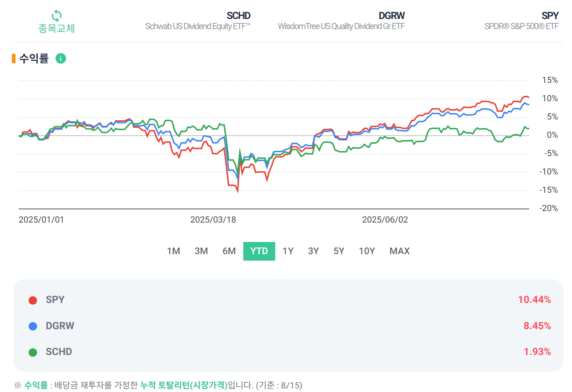Click SCHD label in the legend
This screenshot has width=572, height=392.
[x=59, y=352]
